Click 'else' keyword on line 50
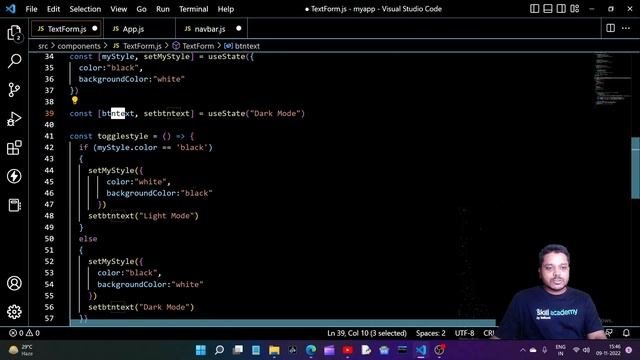The width and height of the screenshot is (640, 360). click(88, 238)
